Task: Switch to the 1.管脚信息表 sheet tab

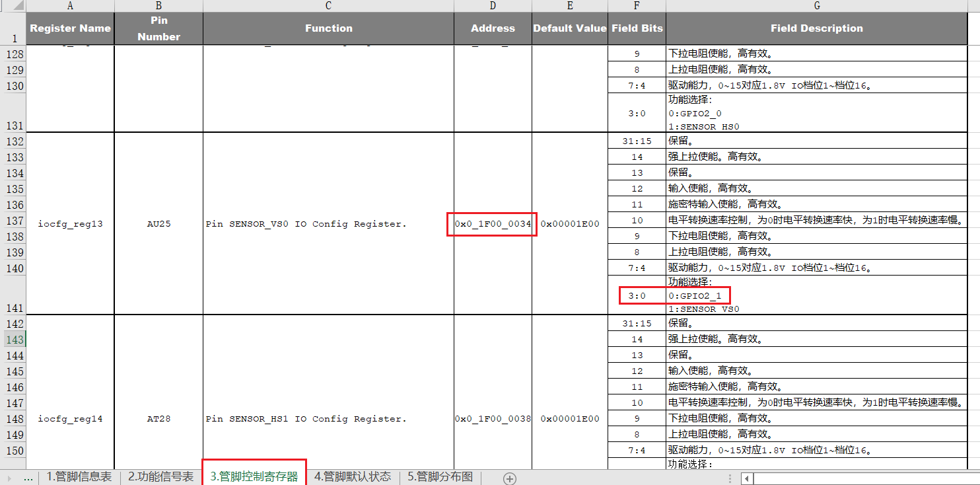Action: [79, 477]
